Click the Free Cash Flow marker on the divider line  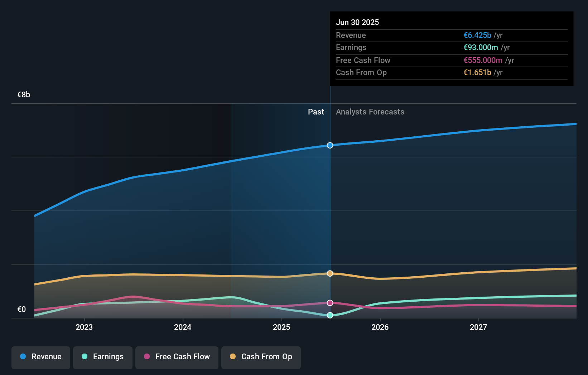pyautogui.click(x=330, y=303)
